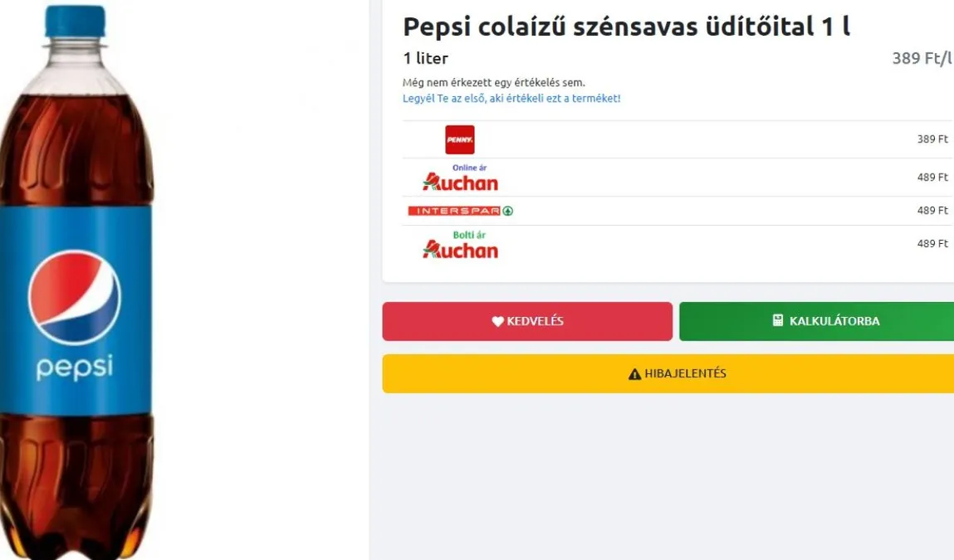Viewport: 954px width, 560px height.
Task: Click the Auchan online 489 Ft price
Action: click(x=932, y=178)
